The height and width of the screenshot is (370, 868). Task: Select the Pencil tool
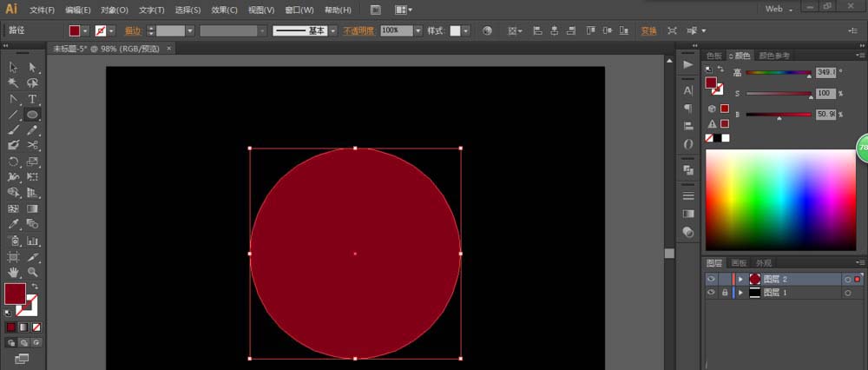pyautogui.click(x=33, y=130)
